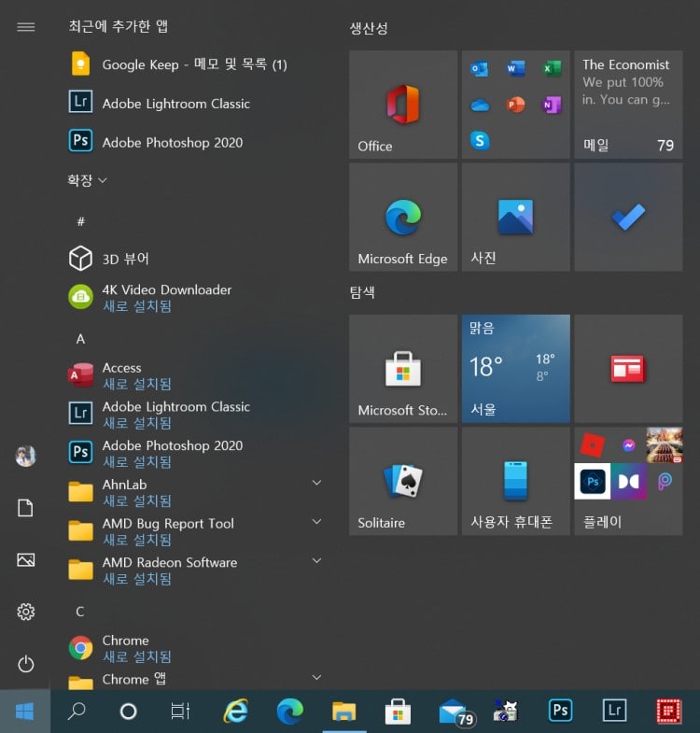Image resolution: width=700 pixels, height=733 pixels.
Task: Click the A letter header
Action: tap(80, 338)
